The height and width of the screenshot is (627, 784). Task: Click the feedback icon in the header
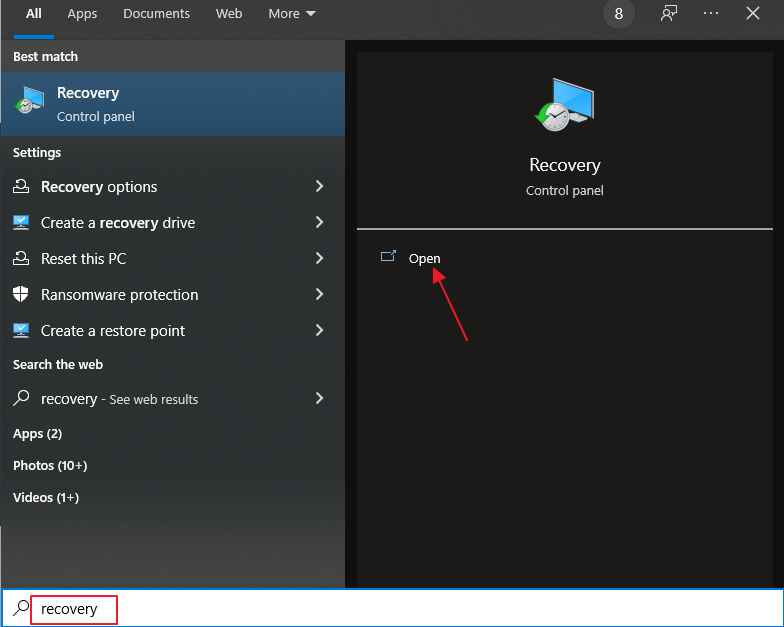point(669,13)
